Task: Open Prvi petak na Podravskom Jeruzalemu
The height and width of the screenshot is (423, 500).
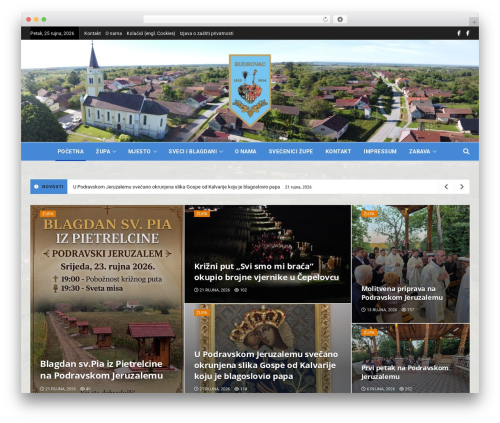Action: (x=405, y=372)
